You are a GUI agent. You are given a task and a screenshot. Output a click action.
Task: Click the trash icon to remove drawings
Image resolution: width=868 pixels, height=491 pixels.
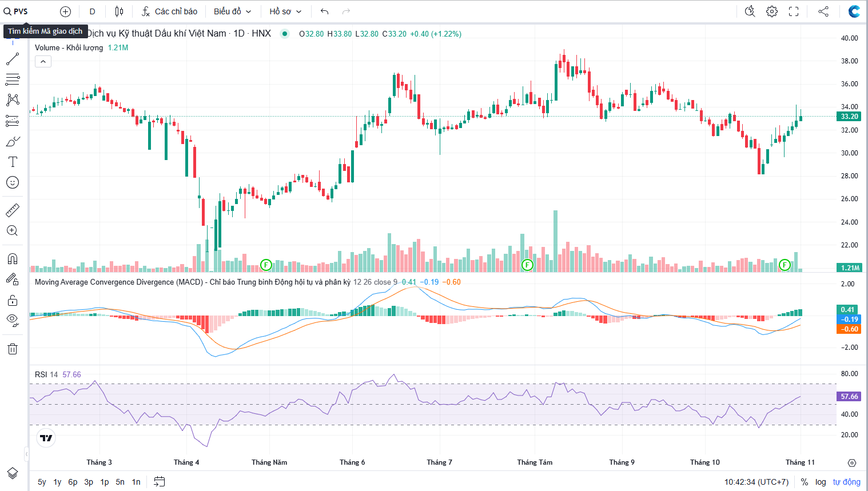pyautogui.click(x=13, y=349)
